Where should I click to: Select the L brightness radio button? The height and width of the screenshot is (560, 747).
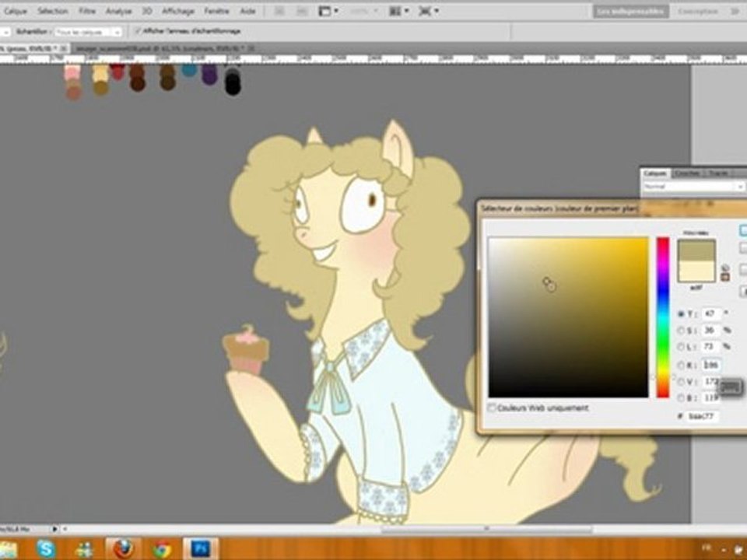coord(681,347)
